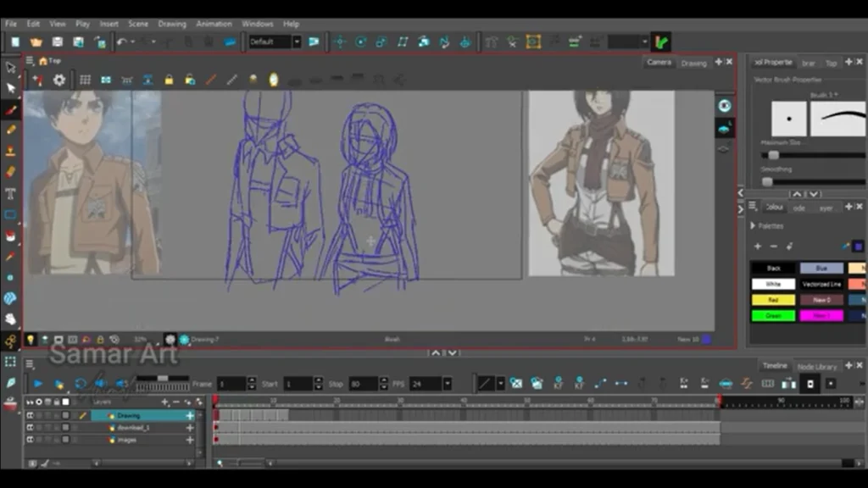
Task: Toggle visibility of the Drawing layer
Action: tap(32, 415)
